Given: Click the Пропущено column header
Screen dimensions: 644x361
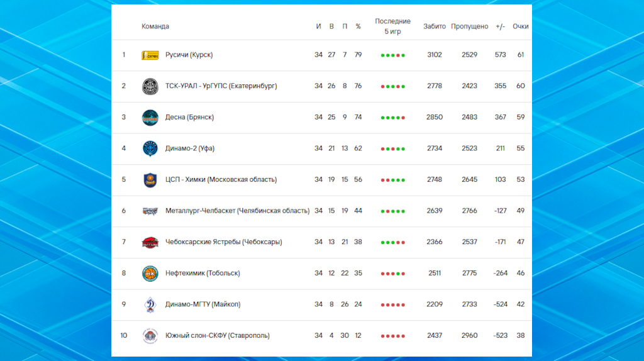Looking at the screenshot, I should tap(469, 26).
